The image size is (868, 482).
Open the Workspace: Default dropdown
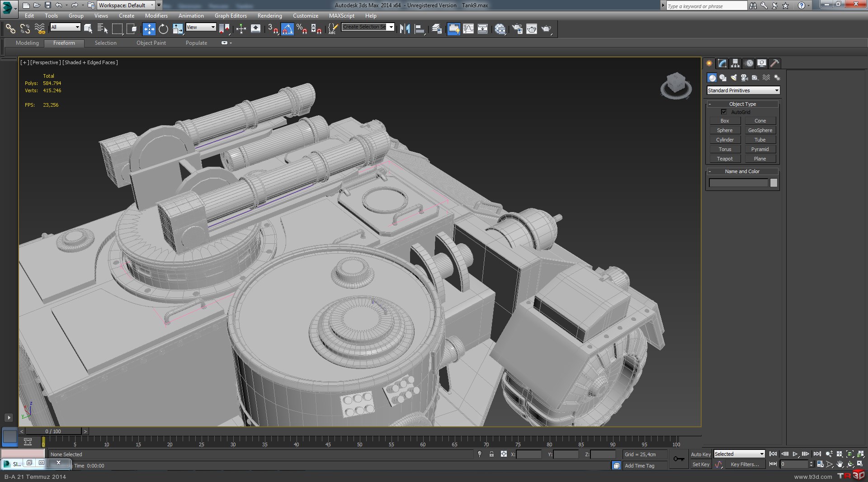(x=126, y=5)
